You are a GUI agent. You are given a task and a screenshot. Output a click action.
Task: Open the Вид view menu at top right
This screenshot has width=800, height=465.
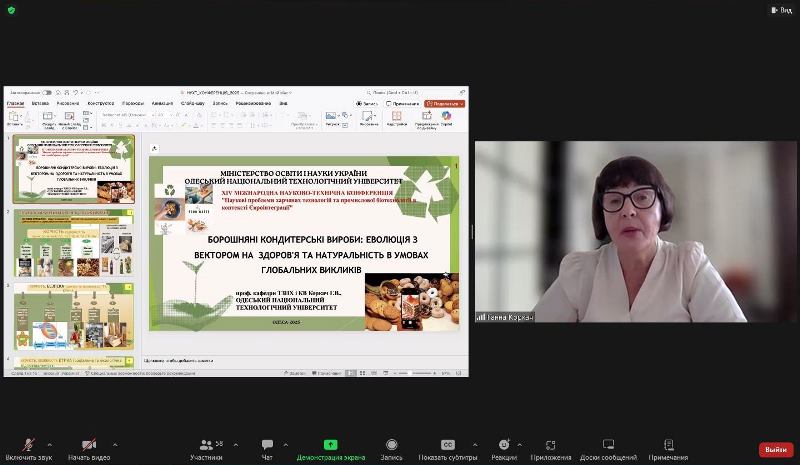780,9
